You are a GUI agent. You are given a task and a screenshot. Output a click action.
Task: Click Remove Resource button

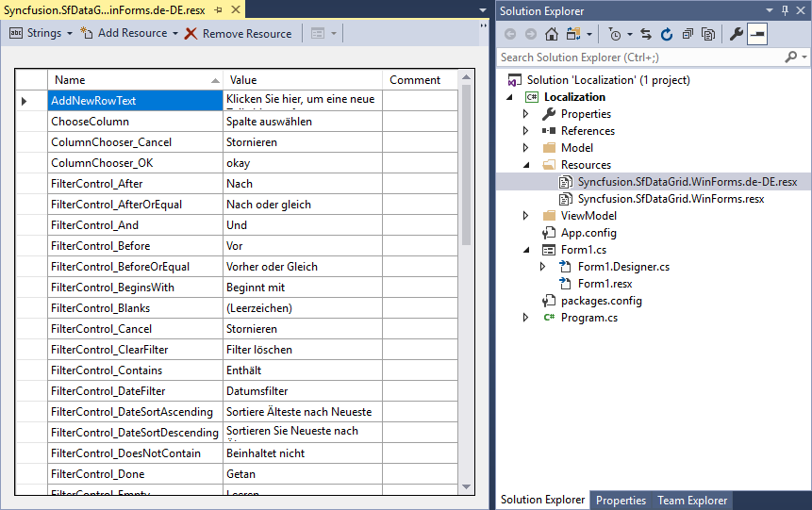tap(239, 34)
